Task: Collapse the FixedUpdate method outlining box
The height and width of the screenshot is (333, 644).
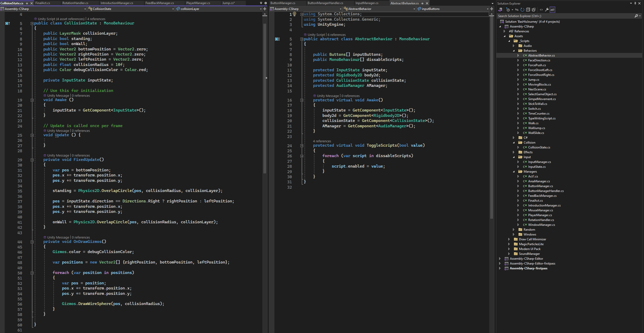Action: click(x=32, y=160)
